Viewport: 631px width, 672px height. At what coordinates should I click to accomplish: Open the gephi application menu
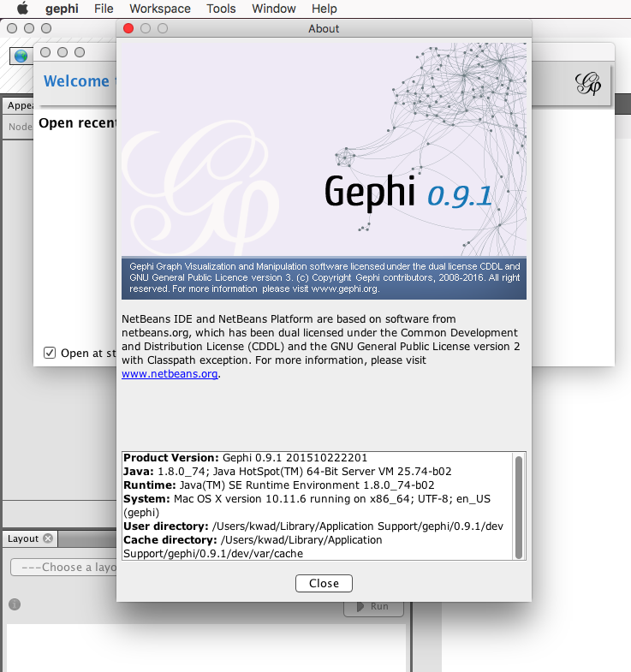62,9
